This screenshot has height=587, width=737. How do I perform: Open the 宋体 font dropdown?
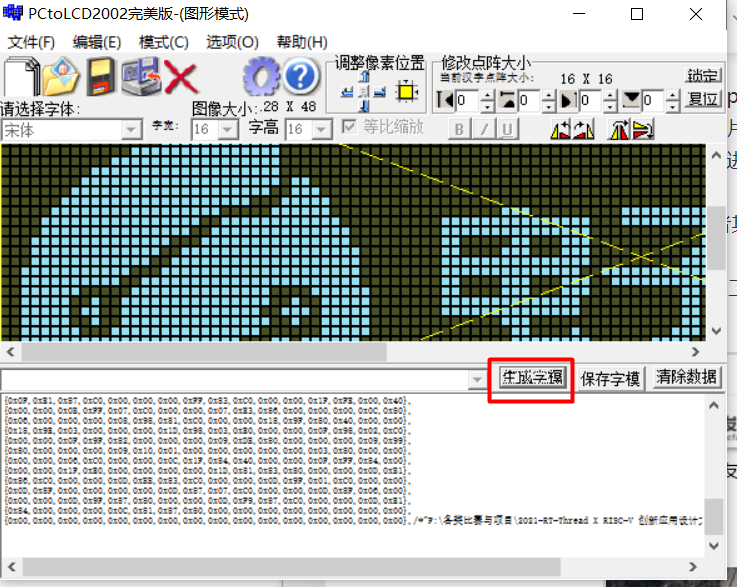coord(131,130)
